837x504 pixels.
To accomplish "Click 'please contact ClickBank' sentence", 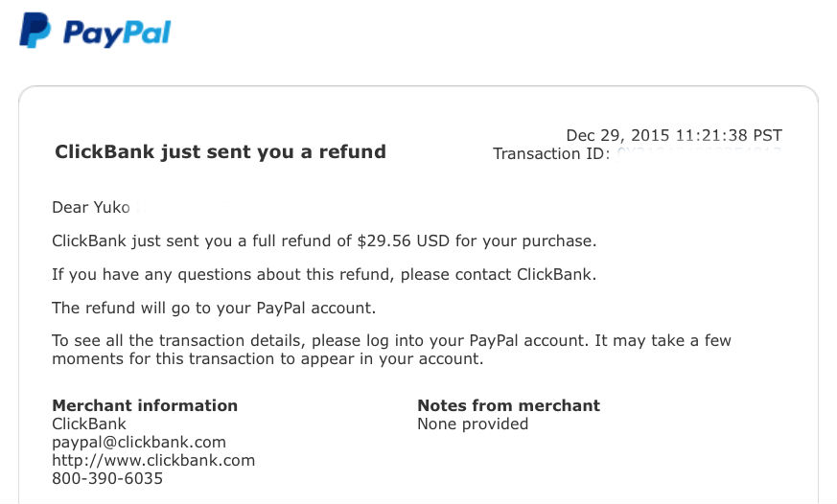I will point(498,275).
